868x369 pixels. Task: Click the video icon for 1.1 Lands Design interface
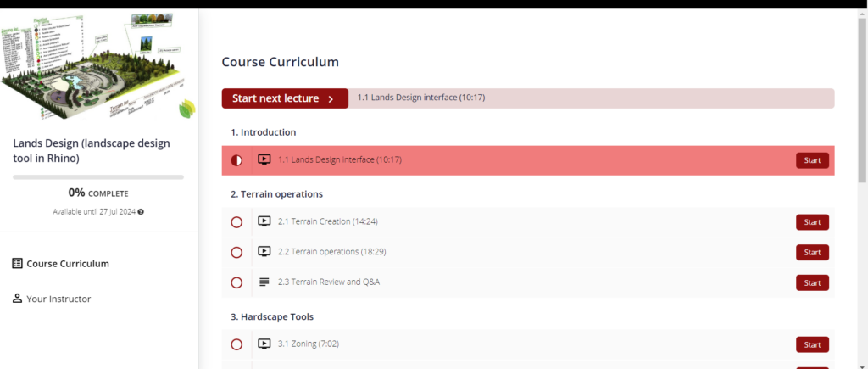[x=264, y=159]
